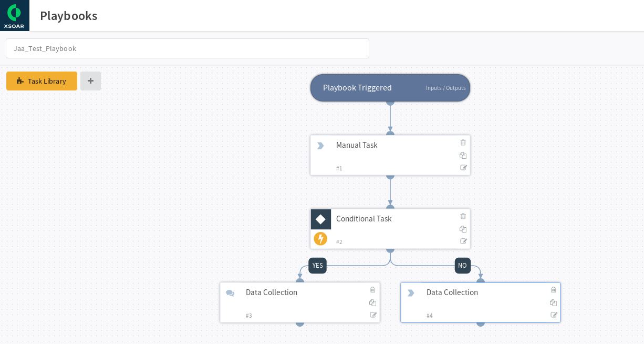
Task: Open the plus button beside Task Library
Action: click(x=90, y=81)
